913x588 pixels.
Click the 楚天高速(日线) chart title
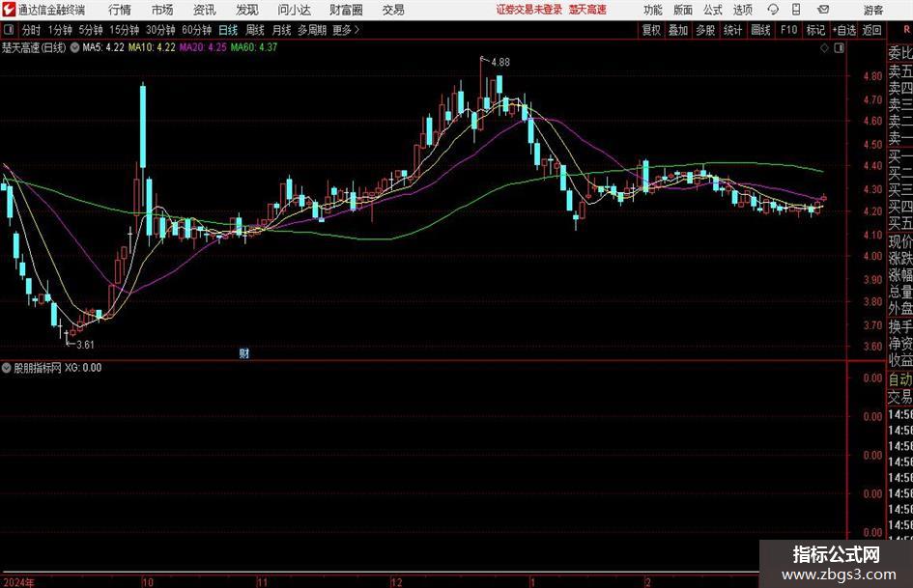(x=34, y=47)
